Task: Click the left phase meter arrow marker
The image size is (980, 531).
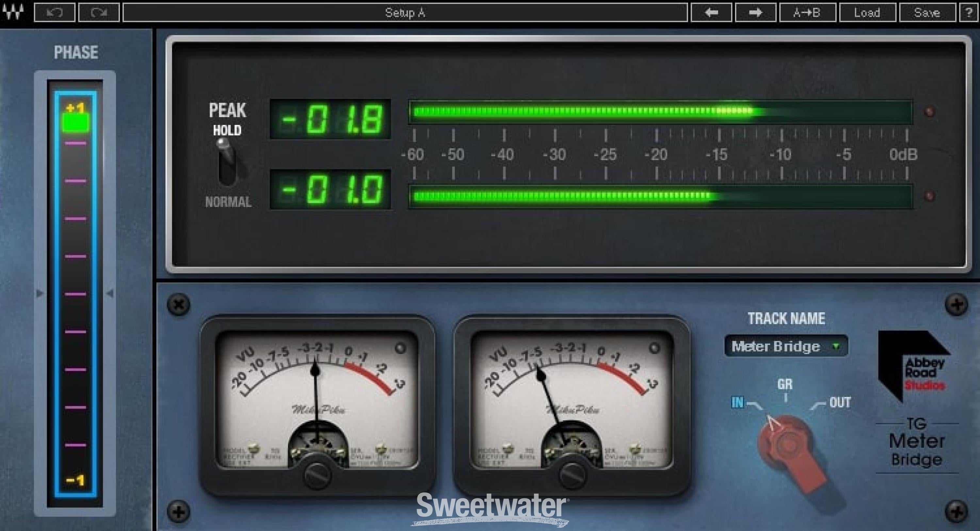Action: click(x=40, y=293)
